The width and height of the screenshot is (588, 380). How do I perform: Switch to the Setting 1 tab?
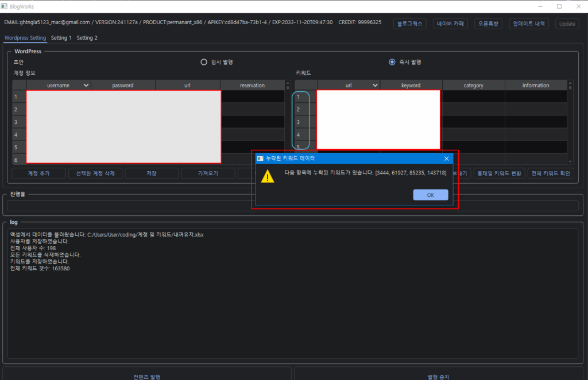click(x=61, y=38)
